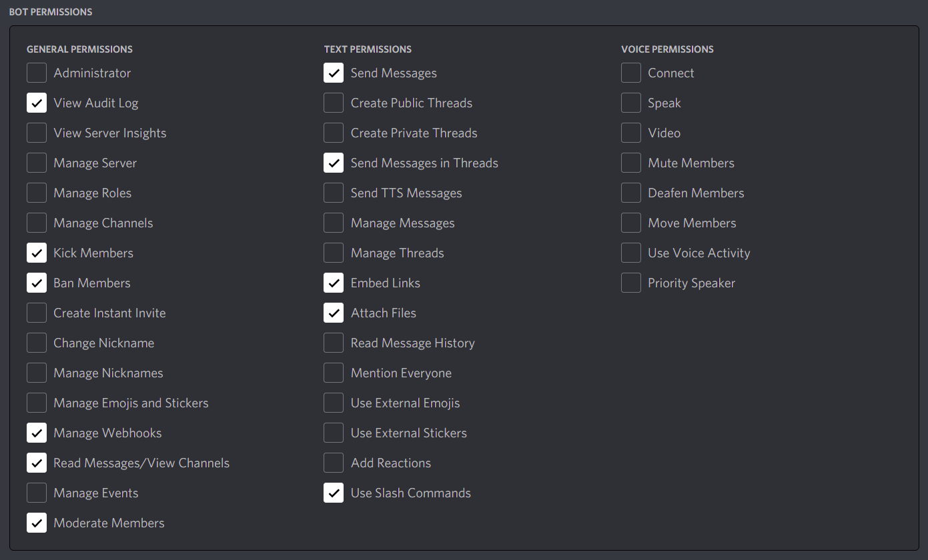Uncheck the View Audit Log permission
The height and width of the screenshot is (560, 928).
coord(37,103)
